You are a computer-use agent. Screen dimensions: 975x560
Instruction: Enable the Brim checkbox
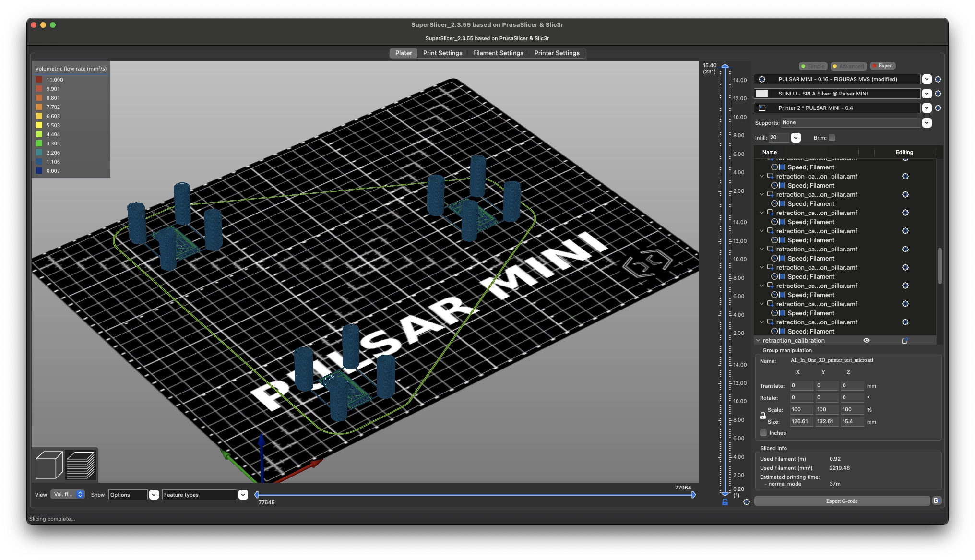pos(832,138)
